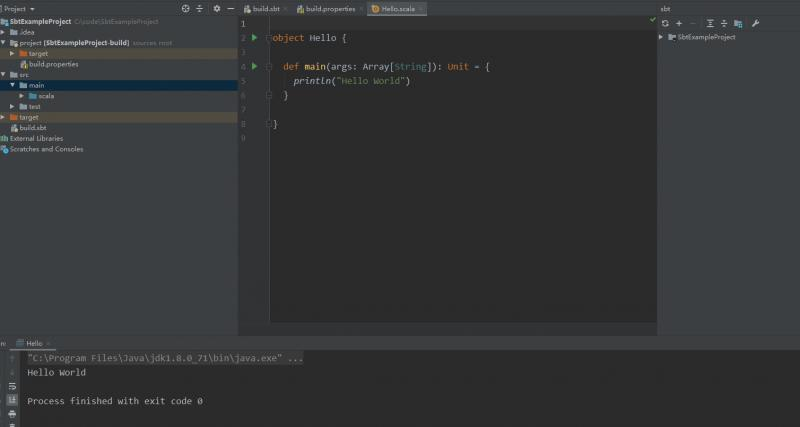
Task: Collapse all nodes in the Project panel header
Action: click(199, 9)
